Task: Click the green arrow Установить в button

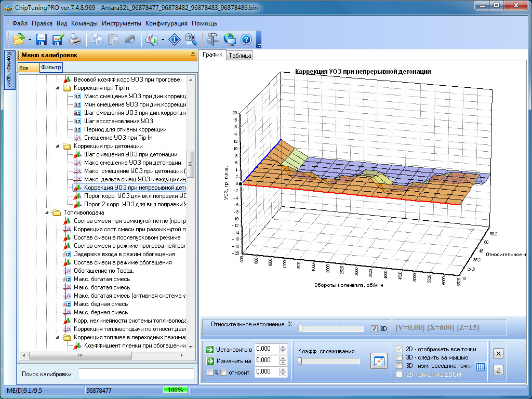Action: 209,349
